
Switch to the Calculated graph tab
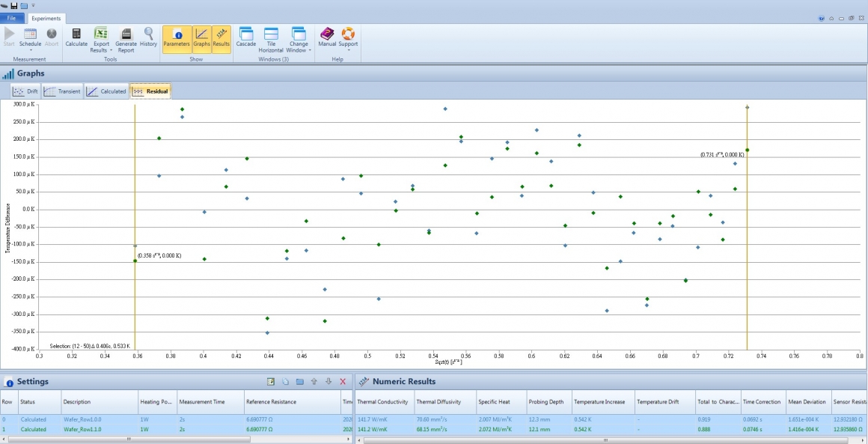click(107, 91)
